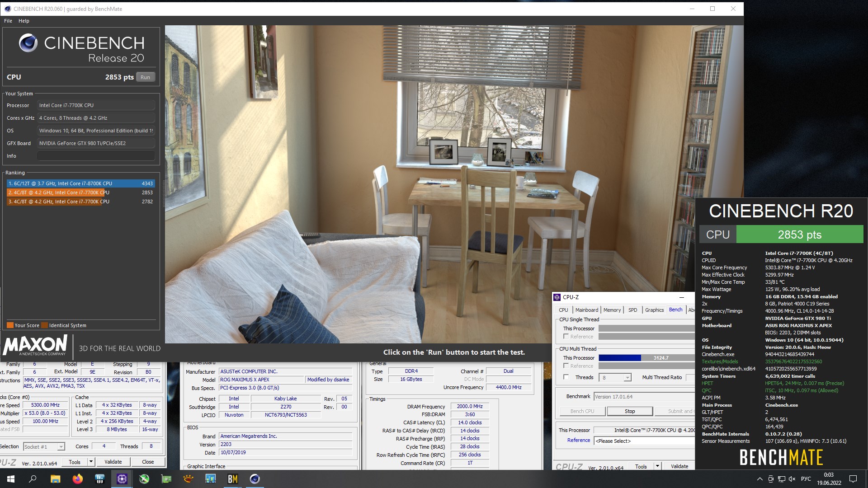Launch Firefox from the taskbar
The width and height of the screenshot is (868, 488).
coord(78,479)
